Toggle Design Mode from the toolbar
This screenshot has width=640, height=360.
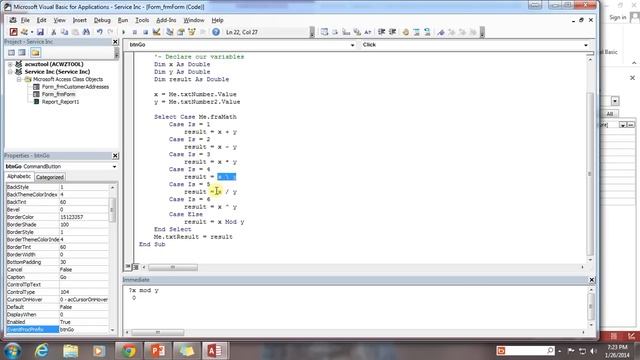(156, 32)
